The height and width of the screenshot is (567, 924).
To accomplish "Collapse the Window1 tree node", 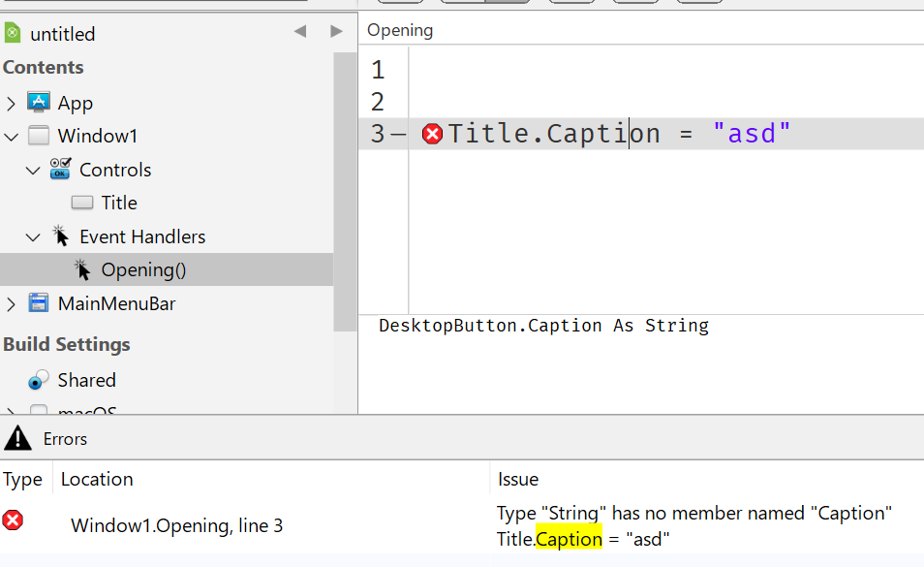I will click(x=12, y=137).
